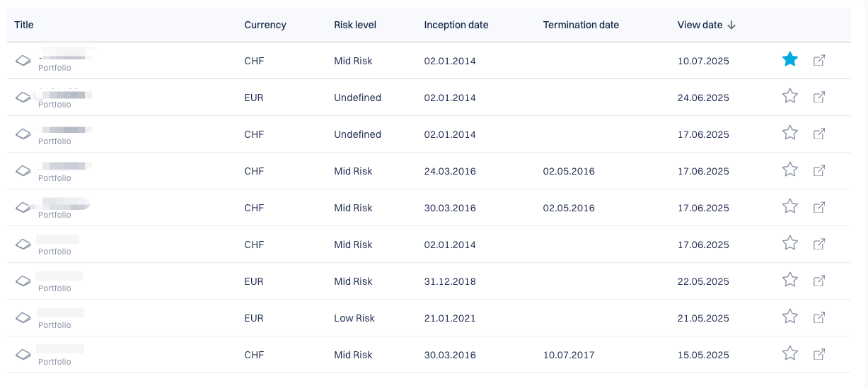
Task: Star the portfolio viewed on 24.06.2025
Action: (790, 97)
